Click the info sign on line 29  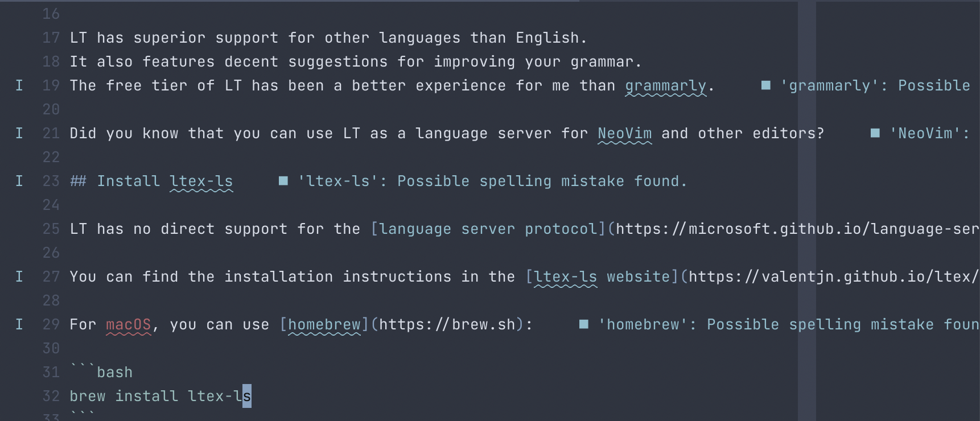pos(19,324)
